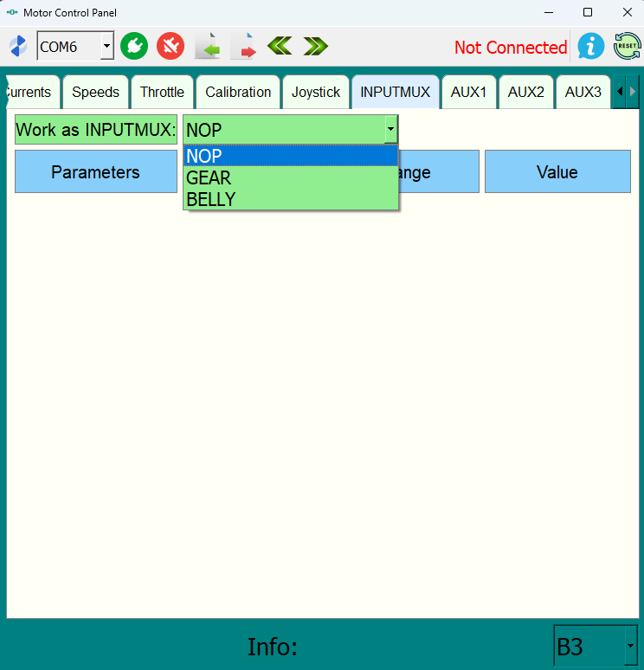This screenshot has width=644, height=670.
Task: Open the Joystick tab
Action: pyautogui.click(x=315, y=92)
